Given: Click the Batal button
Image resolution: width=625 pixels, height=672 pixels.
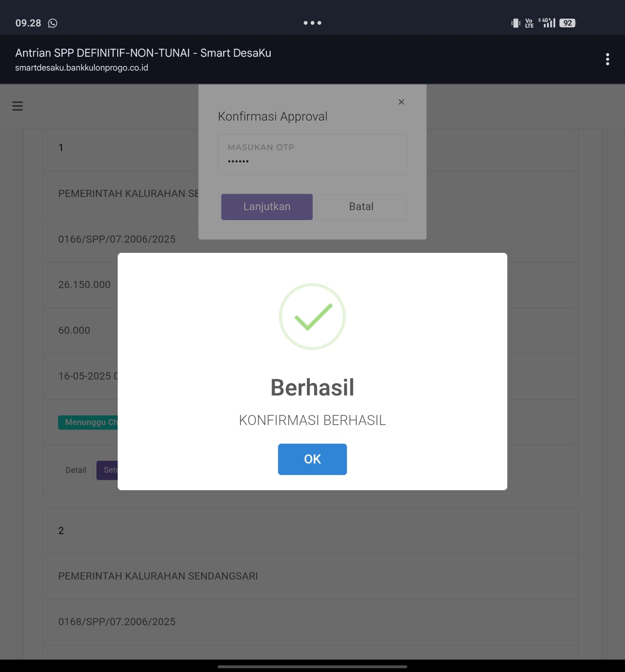Looking at the screenshot, I should pyautogui.click(x=361, y=207).
